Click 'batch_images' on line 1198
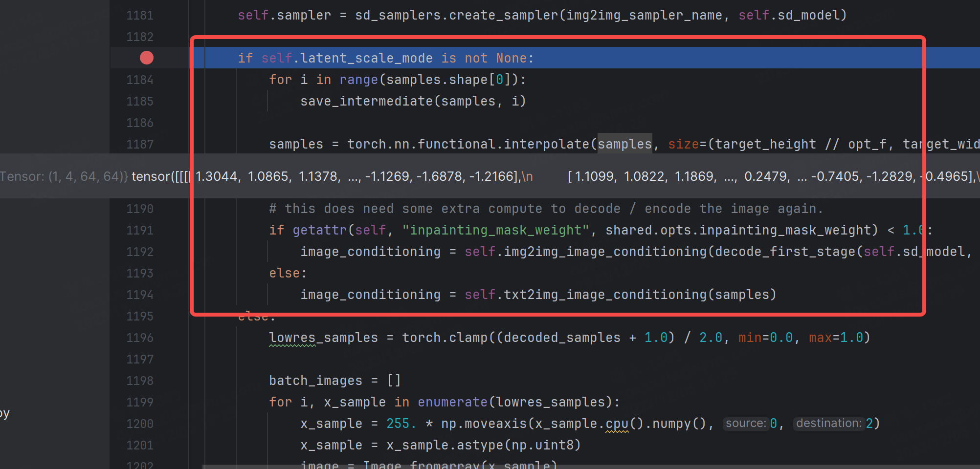Screen dimensions: 980x469 coord(316,381)
